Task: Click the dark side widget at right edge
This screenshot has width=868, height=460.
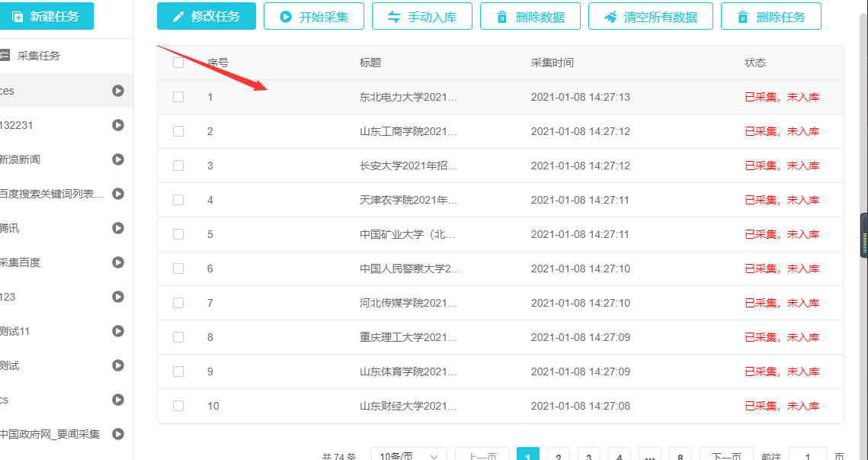Action: coord(864,236)
